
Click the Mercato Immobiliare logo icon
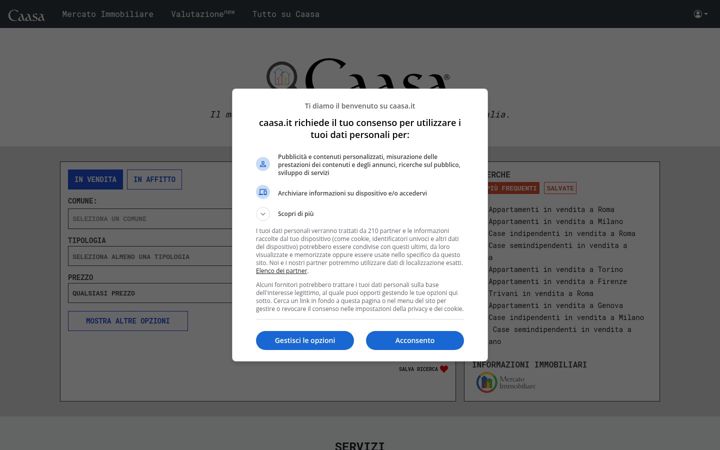click(506, 382)
